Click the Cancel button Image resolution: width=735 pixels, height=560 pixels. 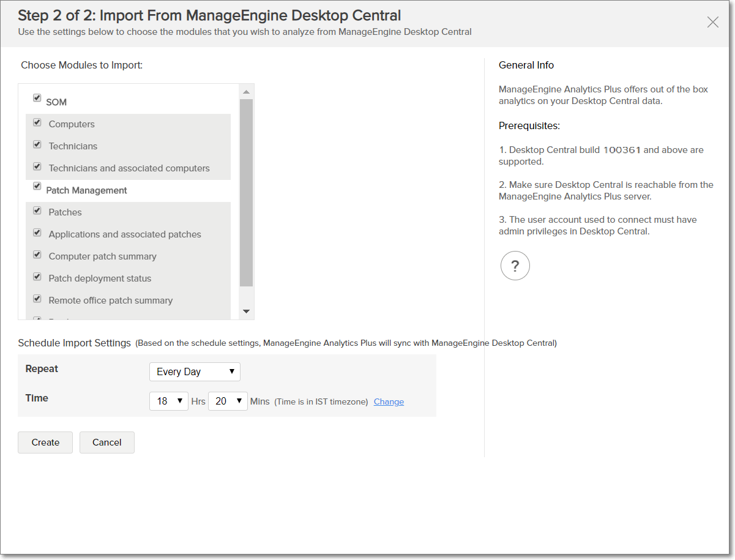pyautogui.click(x=107, y=442)
